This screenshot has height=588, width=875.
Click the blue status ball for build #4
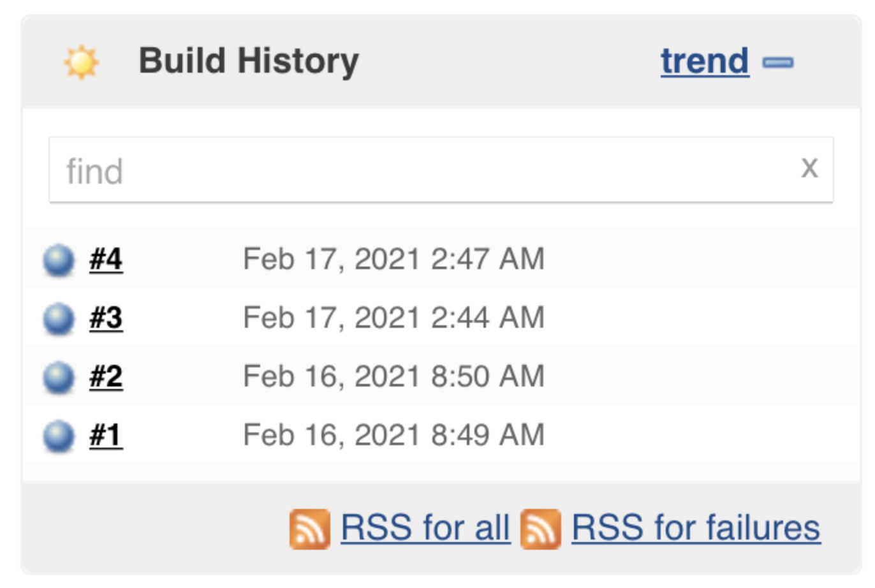point(59,260)
